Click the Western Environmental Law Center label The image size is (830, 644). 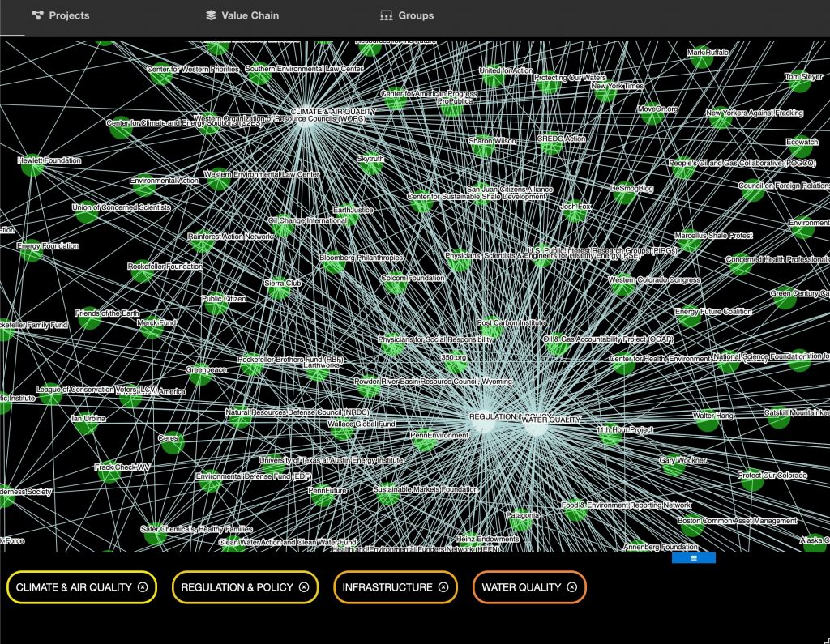click(x=262, y=174)
